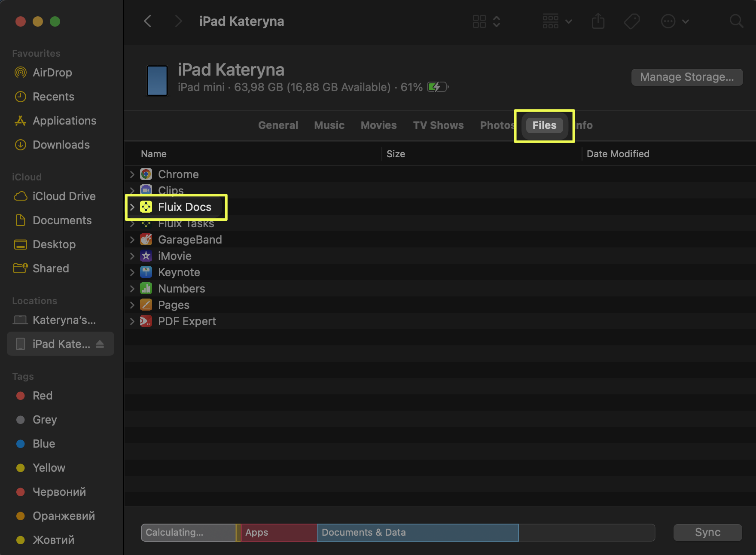Click the back navigation arrow

coord(148,21)
